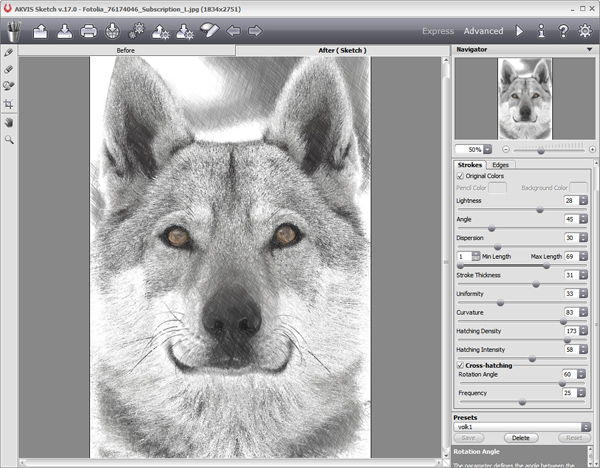Select the Hand tool
The image size is (600, 468).
click(x=9, y=122)
